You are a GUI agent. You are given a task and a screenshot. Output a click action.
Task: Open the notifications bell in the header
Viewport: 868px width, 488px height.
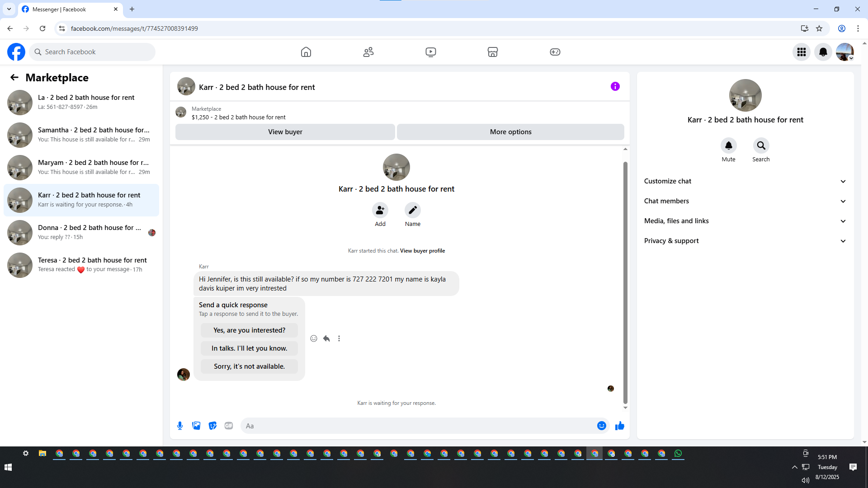[x=823, y=52]
